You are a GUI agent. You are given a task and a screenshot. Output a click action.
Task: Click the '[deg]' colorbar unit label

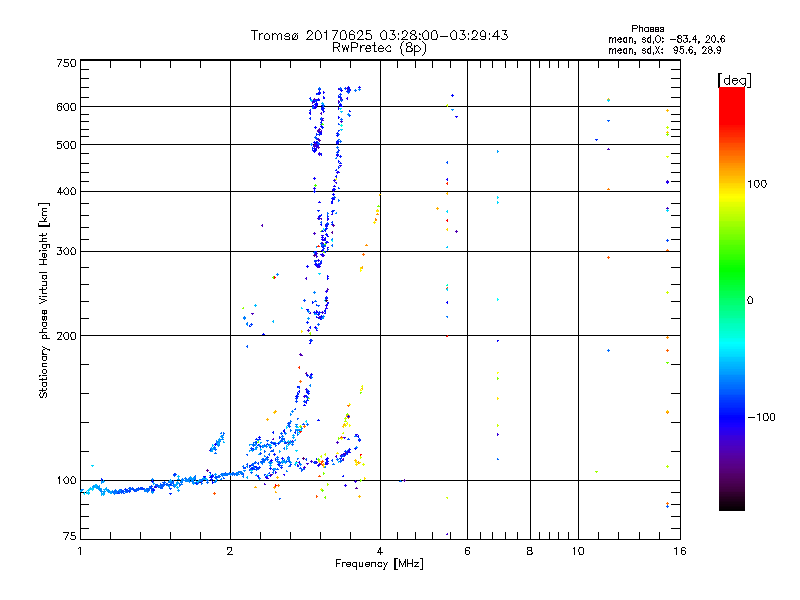[734, 79]
